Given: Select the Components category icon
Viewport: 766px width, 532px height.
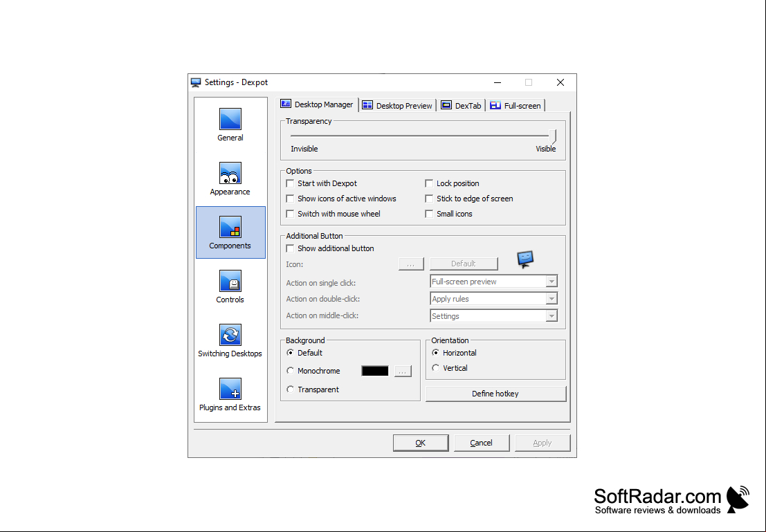Looking at the screenshot, I should [230, 227].
